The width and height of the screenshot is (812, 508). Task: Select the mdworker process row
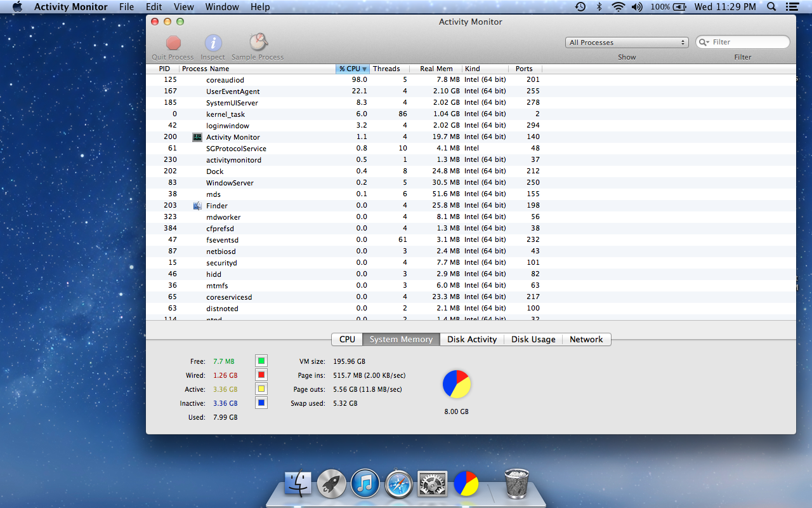(x=471, y=217)
